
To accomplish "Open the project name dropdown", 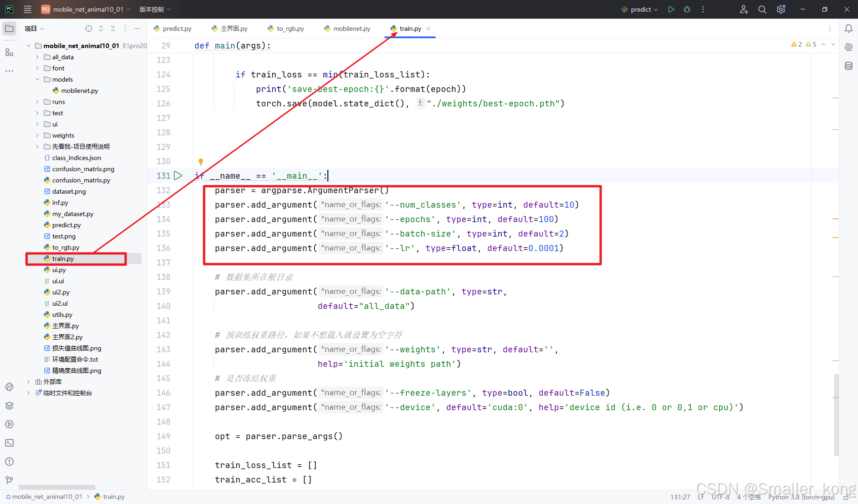I will pos(86,9).
